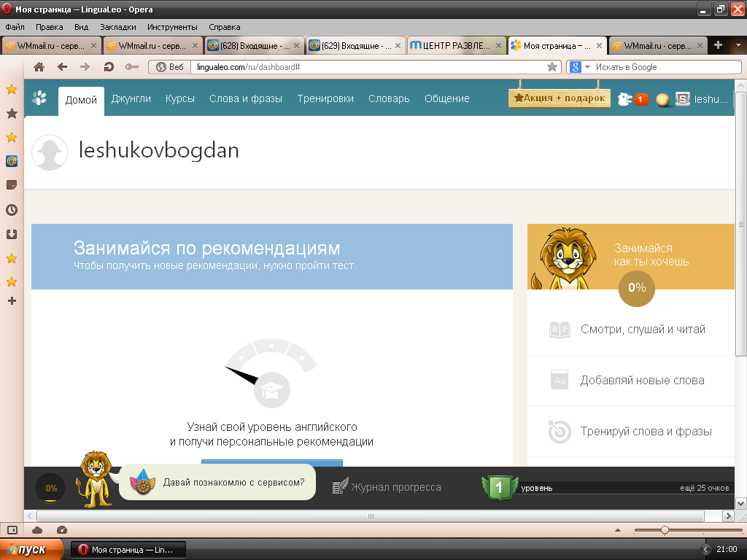Close the (629) Входящие browser tab
The height and width of the screenshot is (560, 747).
(398, 46)
